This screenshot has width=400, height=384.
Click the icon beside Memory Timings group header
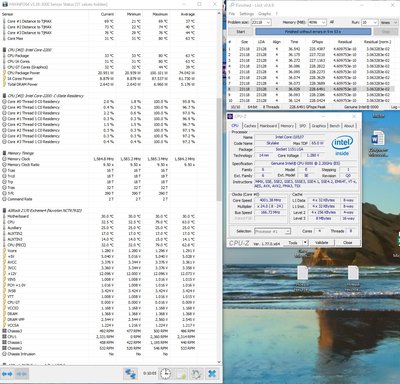(4, 153)
